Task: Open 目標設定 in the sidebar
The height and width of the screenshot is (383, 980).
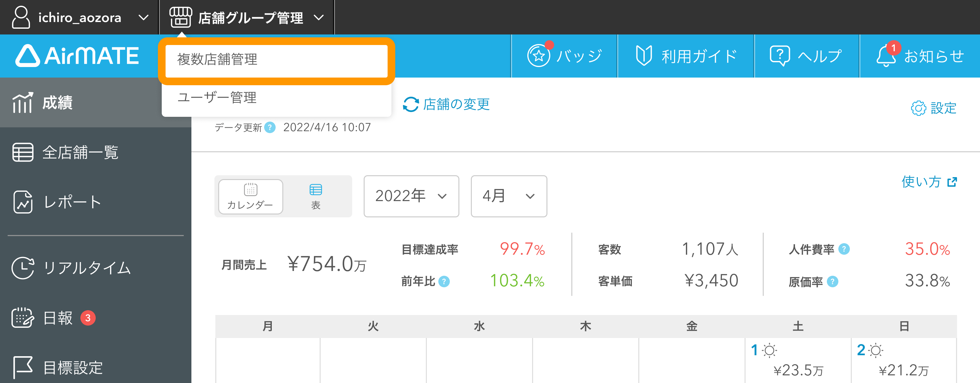Action: tap(95, 367)
